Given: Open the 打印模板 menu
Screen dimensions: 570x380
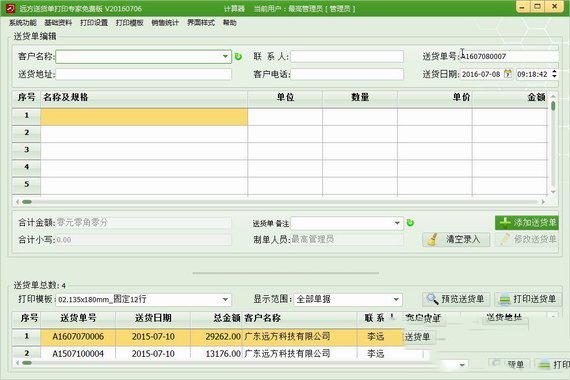Looking at the screenshot, I should coord(129,23).
